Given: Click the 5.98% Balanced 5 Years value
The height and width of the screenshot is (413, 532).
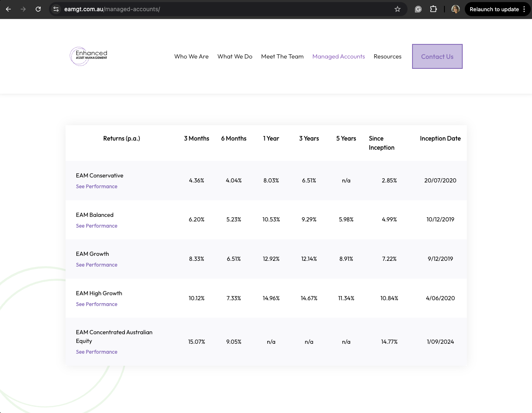Looking at the screenshot, I should (x=346, y=220).
